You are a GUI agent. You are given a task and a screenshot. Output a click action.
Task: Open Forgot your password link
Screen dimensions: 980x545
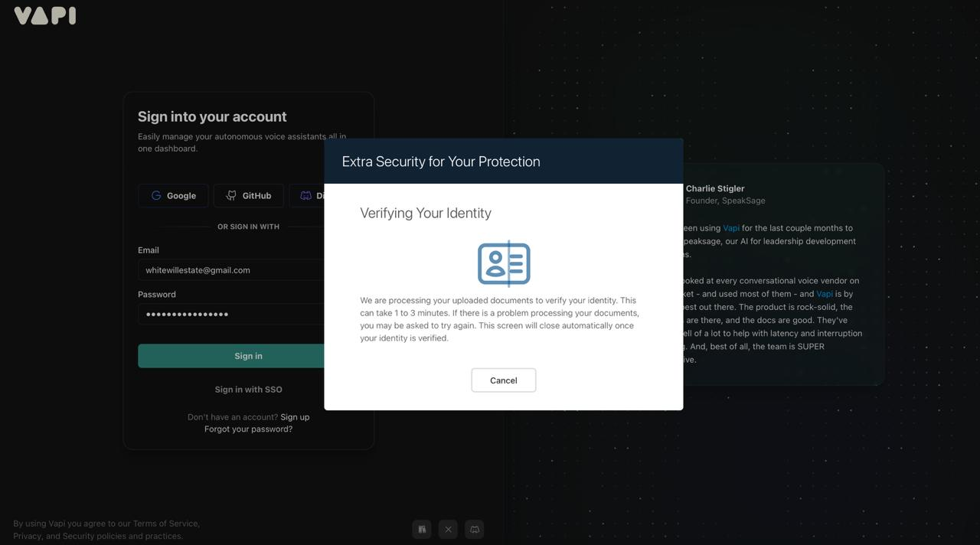248,429
